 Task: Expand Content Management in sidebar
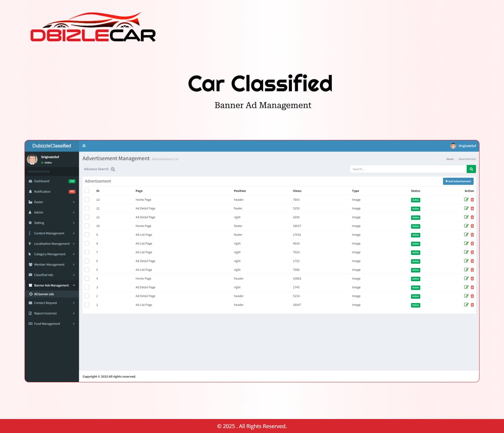52,233
